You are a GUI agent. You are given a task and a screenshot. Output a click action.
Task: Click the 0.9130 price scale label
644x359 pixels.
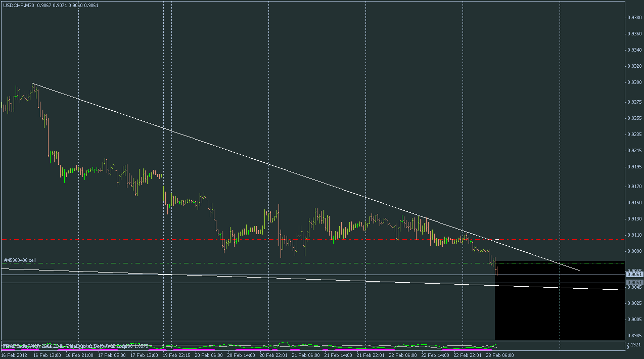(635, 219)
